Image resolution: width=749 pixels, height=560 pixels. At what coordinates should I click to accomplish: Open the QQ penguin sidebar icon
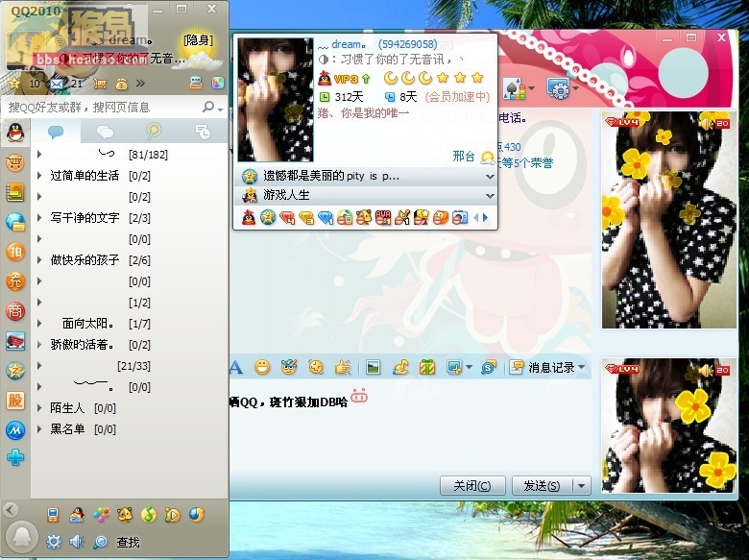pos(15,133)
